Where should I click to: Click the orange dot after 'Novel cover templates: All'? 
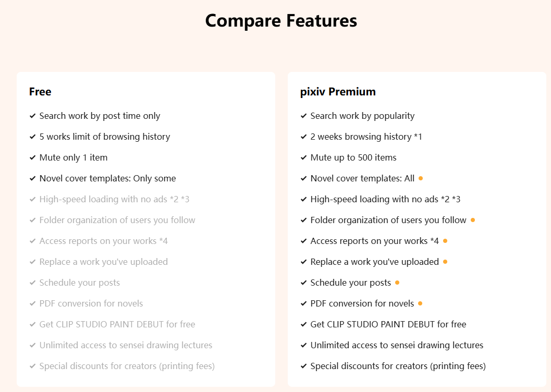point(421,178)
